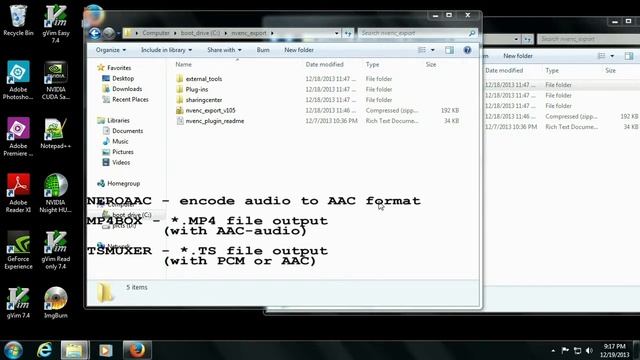Launch GeForce Experience desktop shortcut
This screenshot has width=640, height=360.
(x=18, y=250)
